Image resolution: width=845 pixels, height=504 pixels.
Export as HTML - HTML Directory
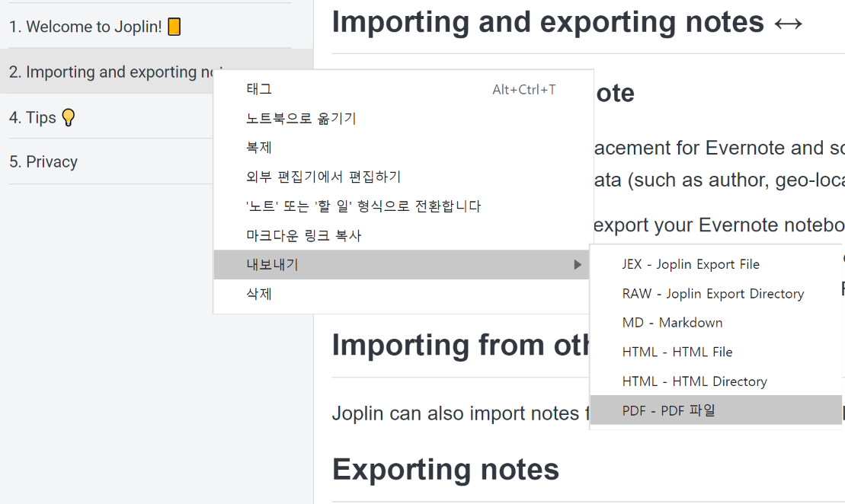[716, 381]
